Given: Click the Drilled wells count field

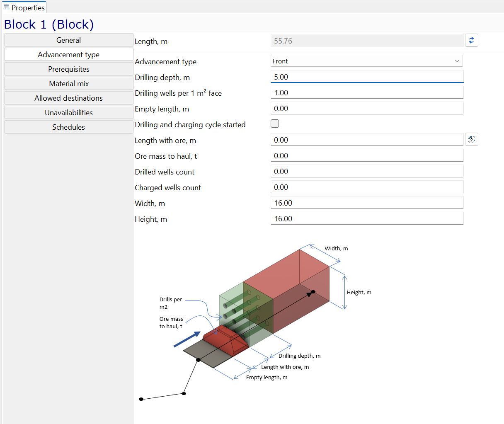Looking at the screenshot, I should point(367,171).
